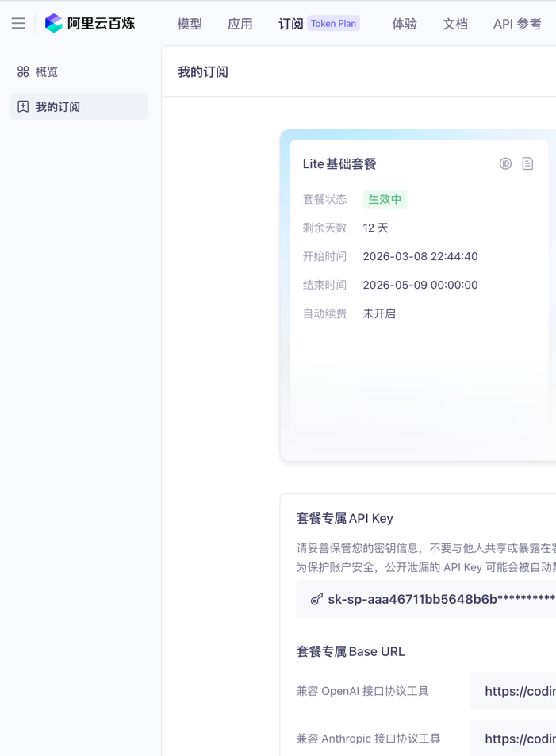The height and width of the screenshot is (756, 556).
Task: Switch to the 应用 navigation tab
Action: point(240,24)
